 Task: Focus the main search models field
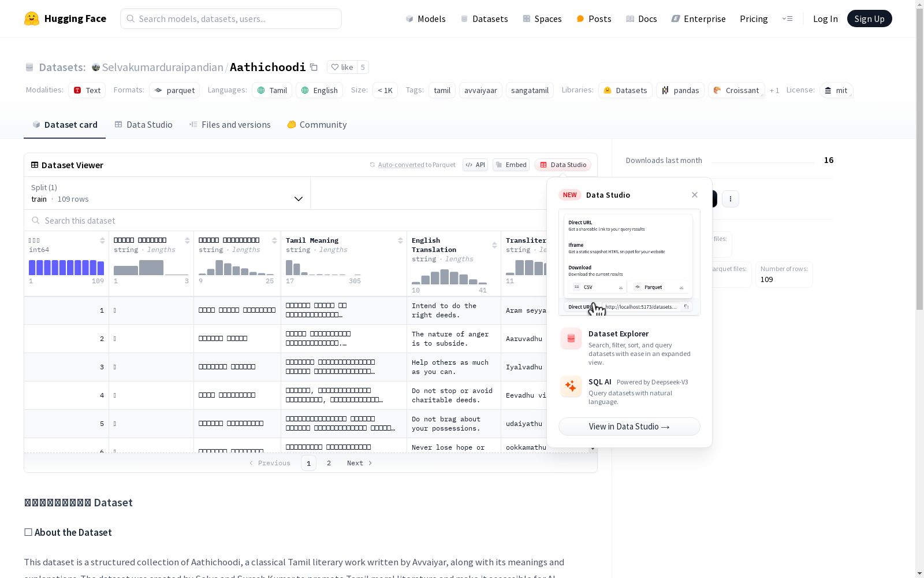231,18
